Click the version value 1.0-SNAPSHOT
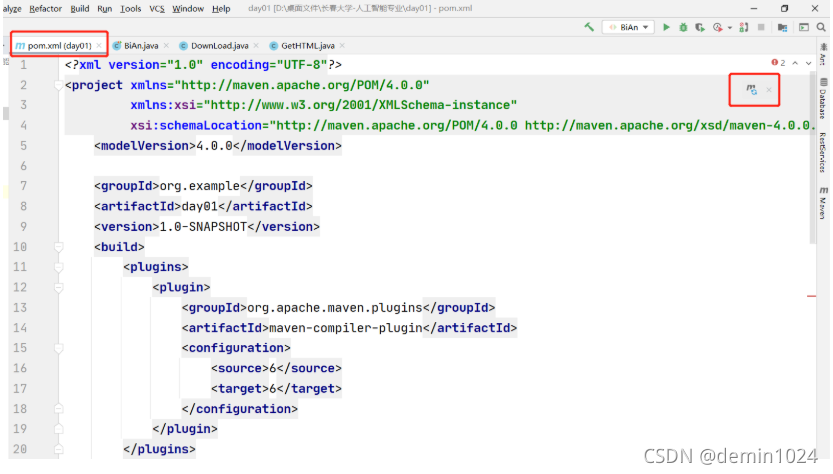Viewport: 833px width, 474px height. tap(203, 227)
